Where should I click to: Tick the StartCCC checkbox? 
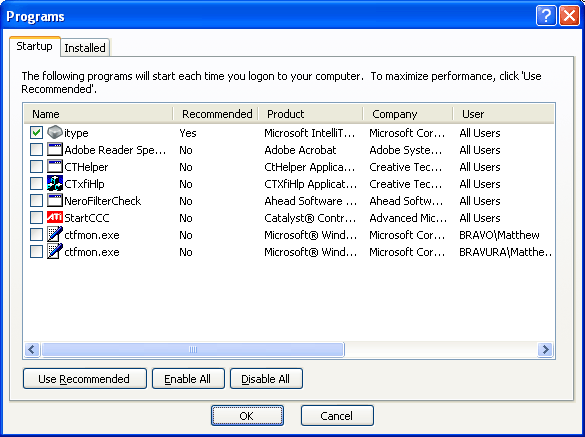pos(37,218)
